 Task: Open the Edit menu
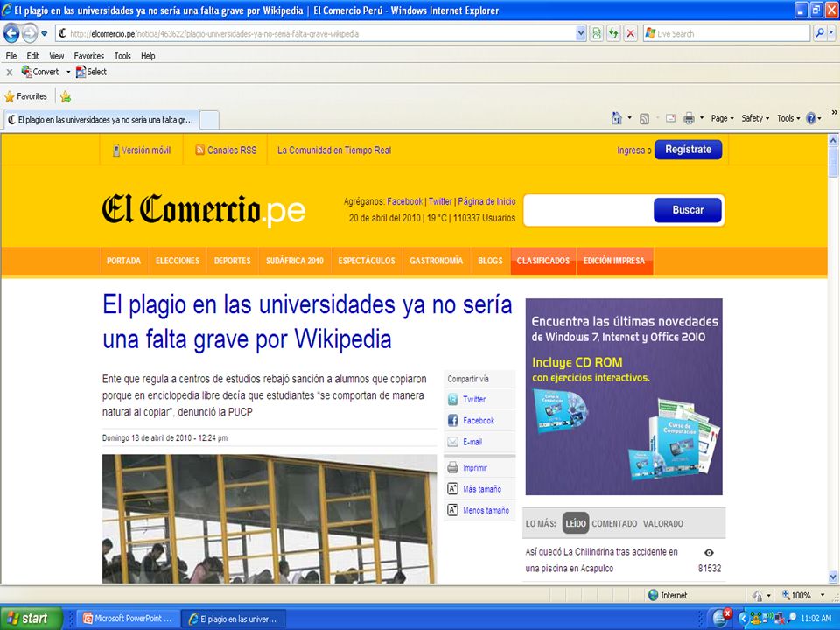pos(32,56)
